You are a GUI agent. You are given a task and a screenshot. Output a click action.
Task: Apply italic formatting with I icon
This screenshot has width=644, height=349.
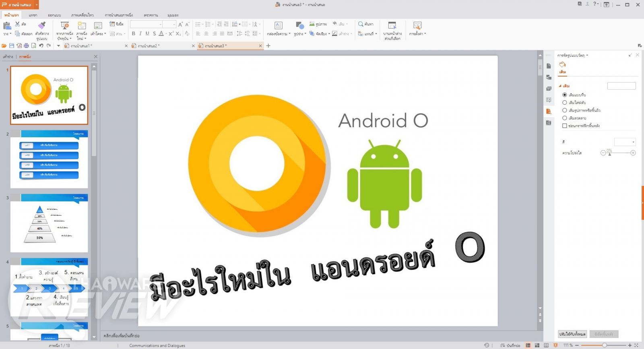pyautogui.click(x=140, y=34)
